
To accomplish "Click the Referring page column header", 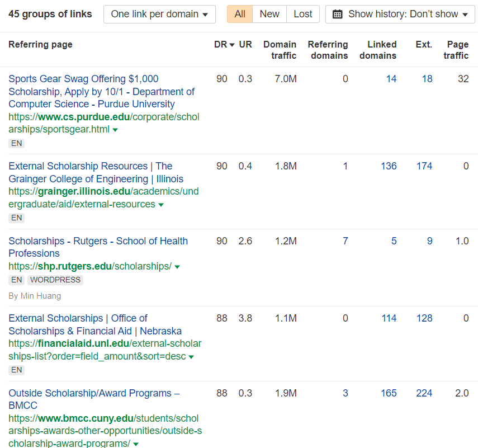I will point(41,45).
